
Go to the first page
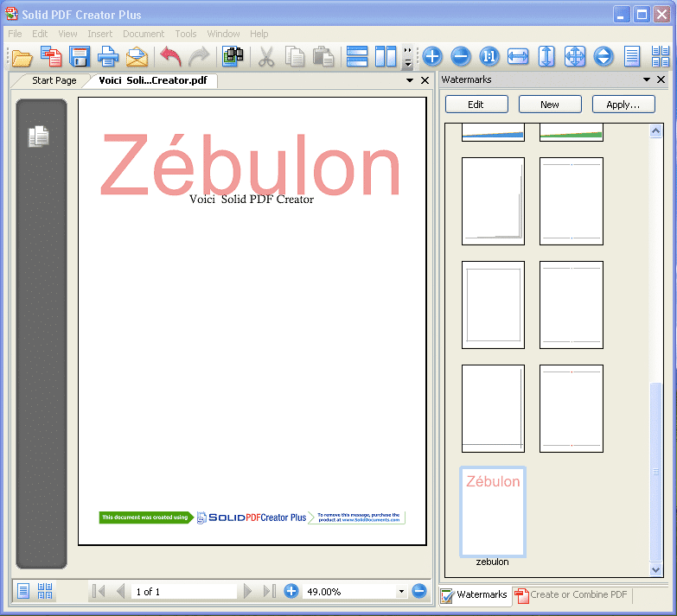coord(99,591)
